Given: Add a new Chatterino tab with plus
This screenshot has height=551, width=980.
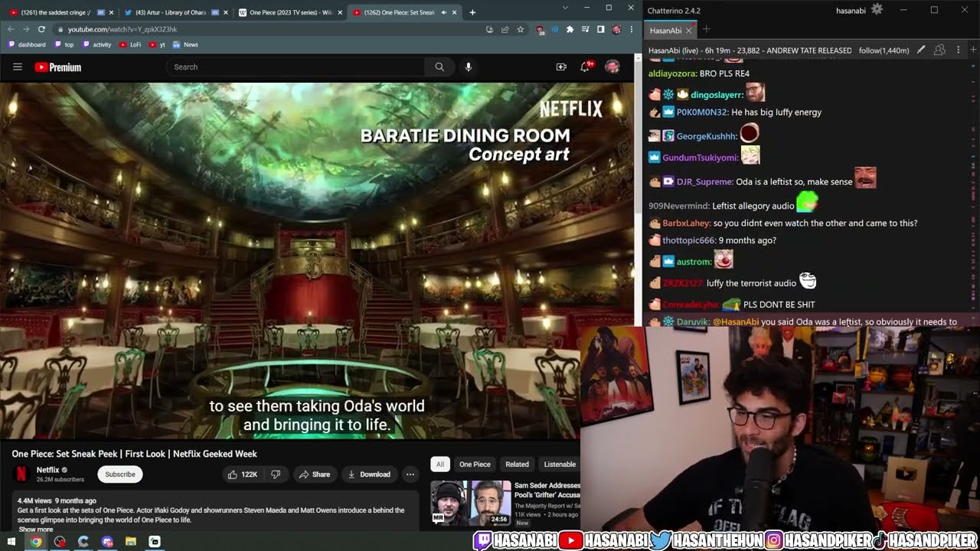Looking at the screenshot, I should (x=706, y=30).
